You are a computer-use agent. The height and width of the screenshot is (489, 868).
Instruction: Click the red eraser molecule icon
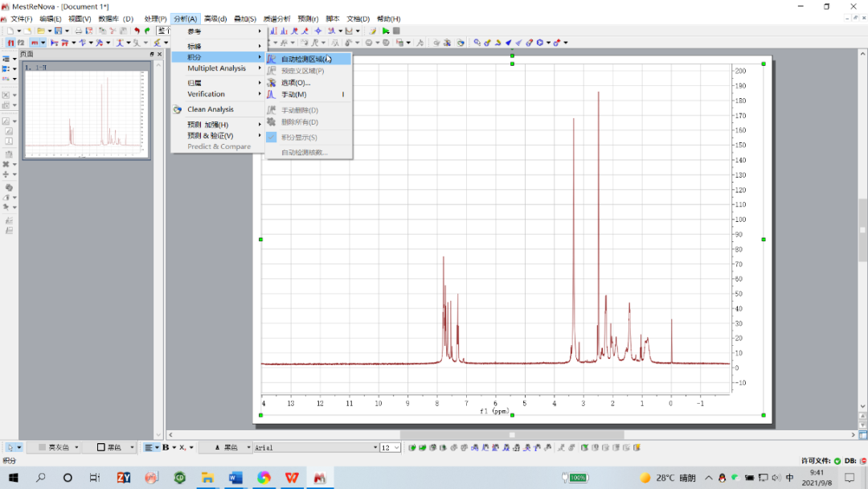pos(529,43)
